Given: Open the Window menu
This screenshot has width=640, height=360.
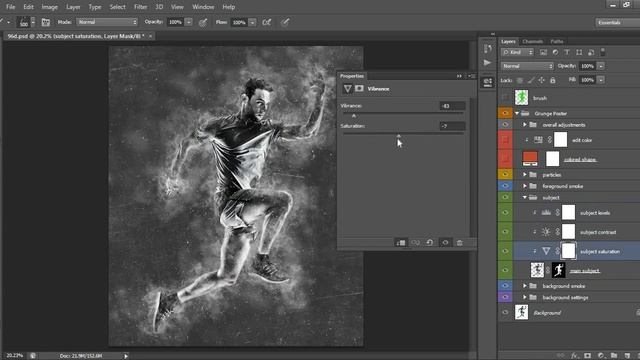Looking at the screenshot, I should (x=203, y=7).
